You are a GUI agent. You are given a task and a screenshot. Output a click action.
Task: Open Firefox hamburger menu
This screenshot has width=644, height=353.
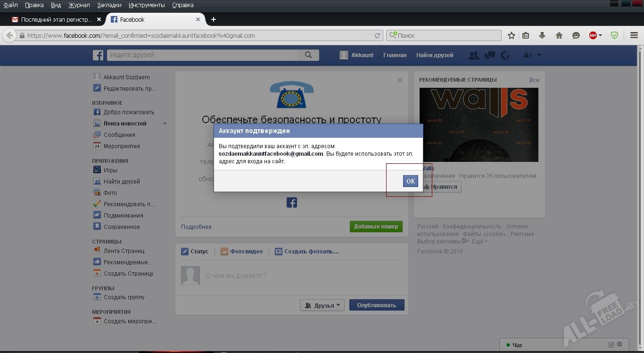click(634, 35)
